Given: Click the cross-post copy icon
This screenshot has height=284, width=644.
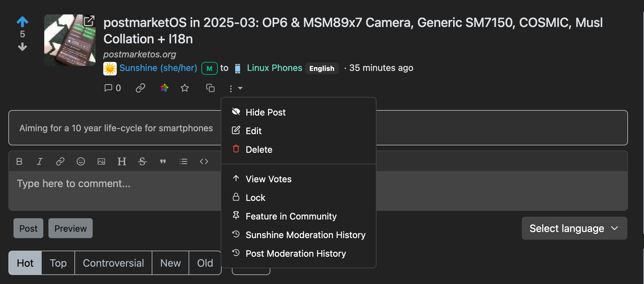Looking at the screenshot, I should 210,88.
